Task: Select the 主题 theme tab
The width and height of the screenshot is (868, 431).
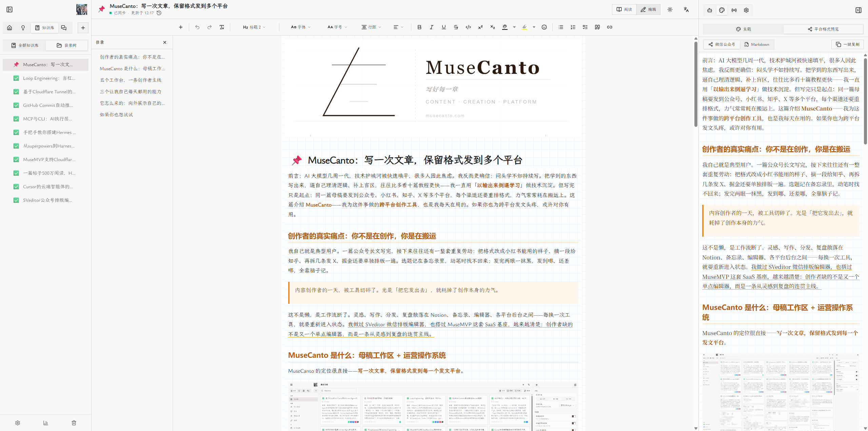Action: [x=743, y=29]
